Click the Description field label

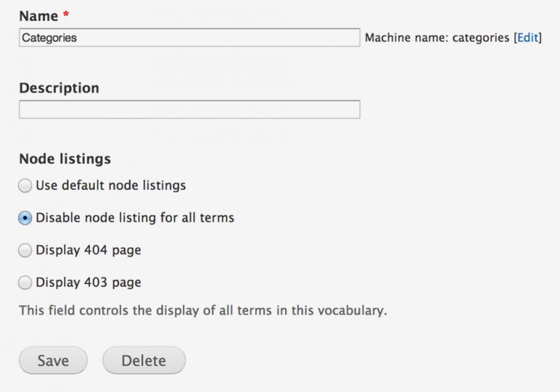pos(59,87)
